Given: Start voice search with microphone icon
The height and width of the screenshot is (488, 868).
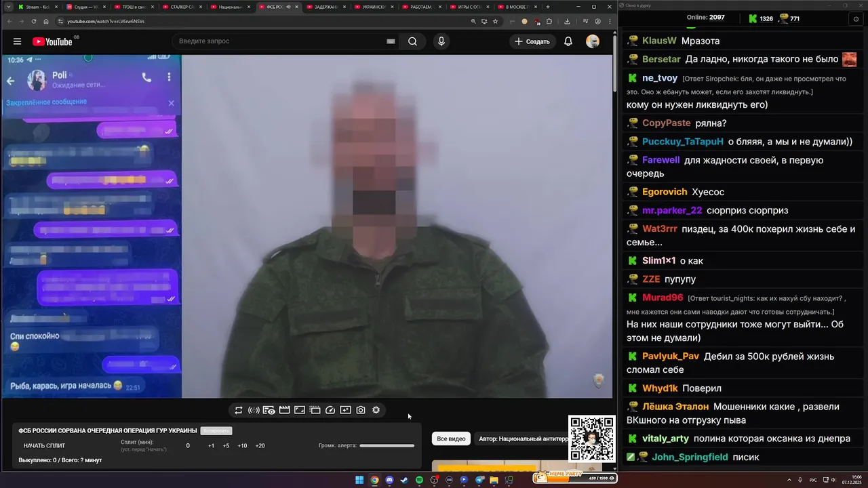Looking at the screenshot, I should 441,41.
